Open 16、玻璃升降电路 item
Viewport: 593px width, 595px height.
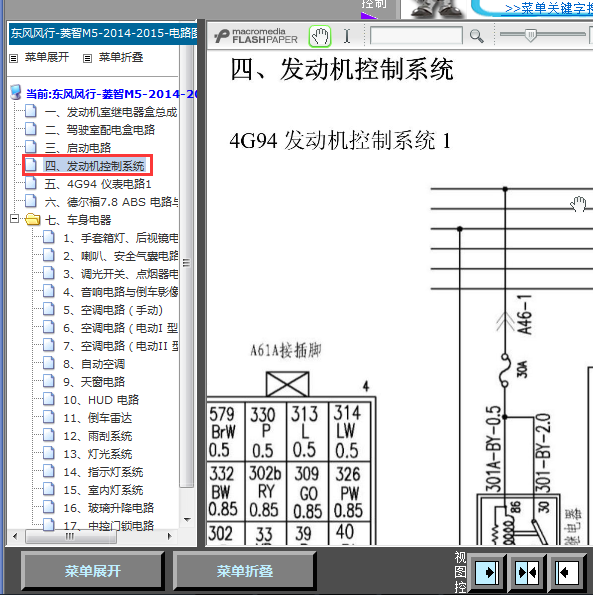(x=109, y=508)
